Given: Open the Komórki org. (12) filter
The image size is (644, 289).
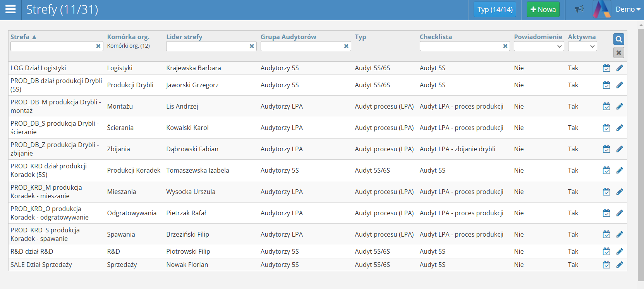Looking at the screenshot, I should click(x=128, y=46).
